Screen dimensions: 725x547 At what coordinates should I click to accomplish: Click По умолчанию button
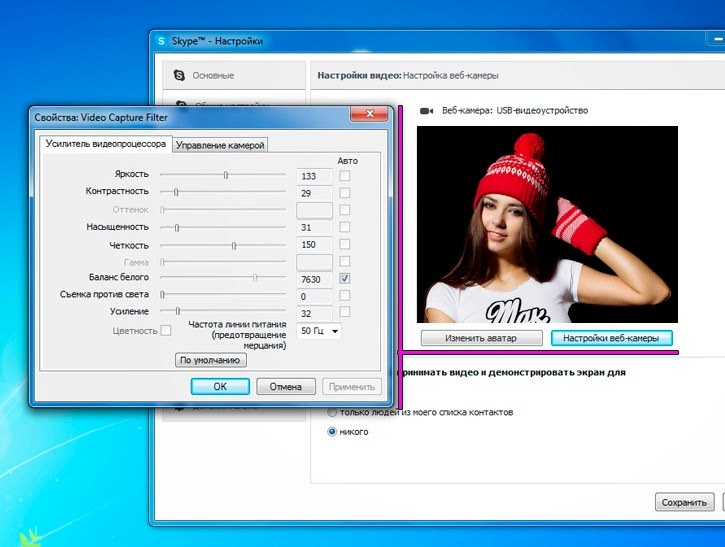[210, 360]
